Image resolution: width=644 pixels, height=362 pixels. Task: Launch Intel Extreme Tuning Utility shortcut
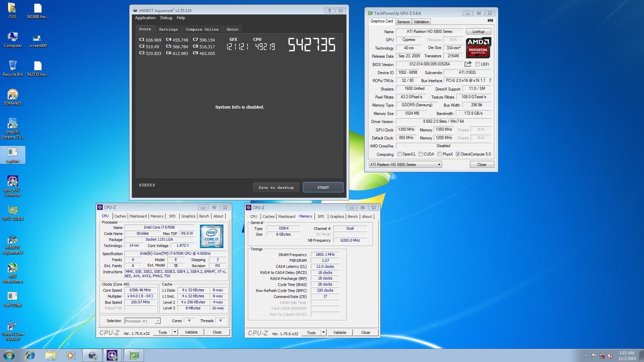(x=13, y=128)
